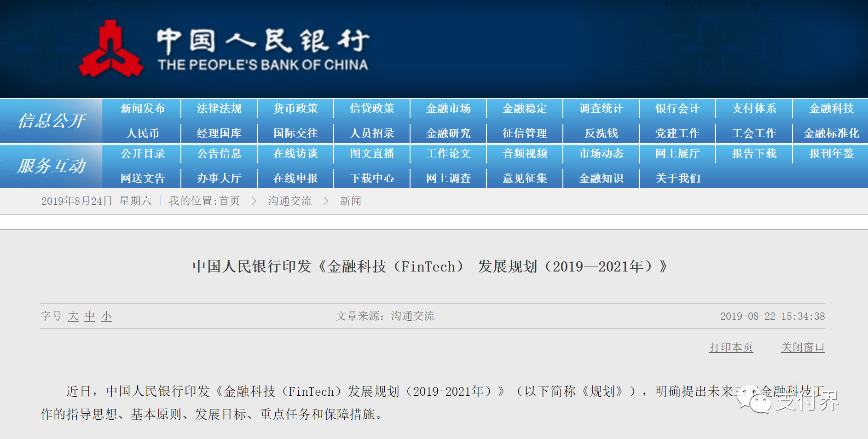The height and width of the screenshot is (439, 868).
Task: Open 办事大厅 menu item
Action: (x=219, y=179)
